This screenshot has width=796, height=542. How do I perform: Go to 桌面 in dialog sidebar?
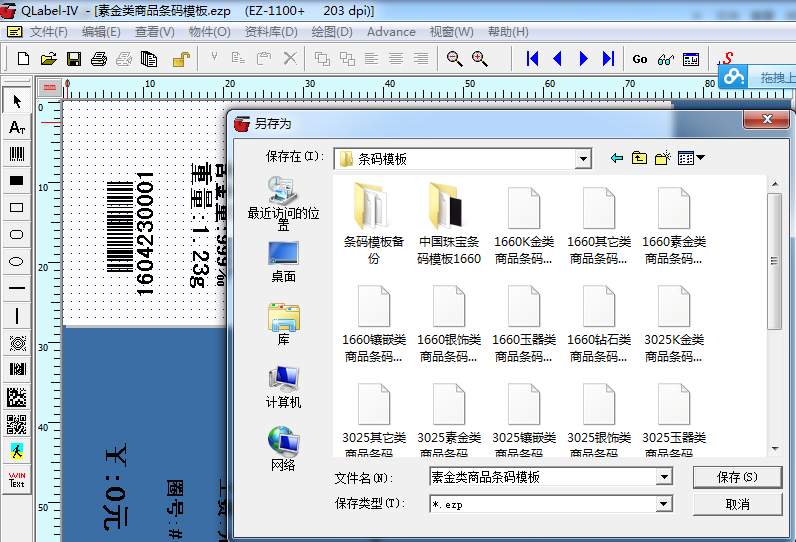point(283,262)
